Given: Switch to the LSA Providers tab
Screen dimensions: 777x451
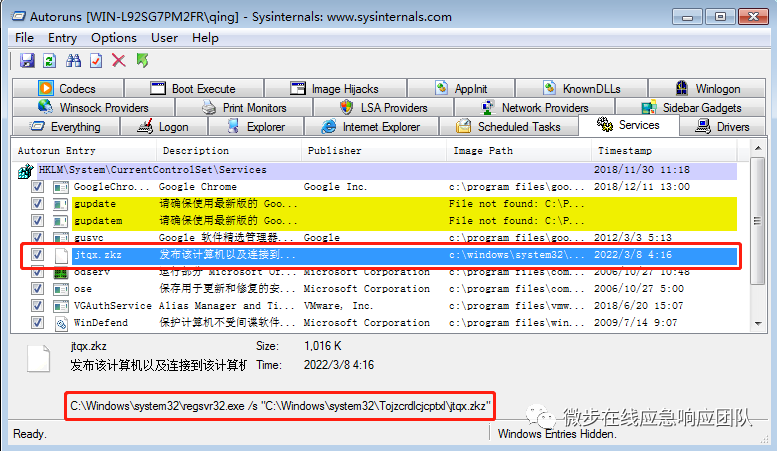Looking at the screenshot, I should [x=384, y=107].
